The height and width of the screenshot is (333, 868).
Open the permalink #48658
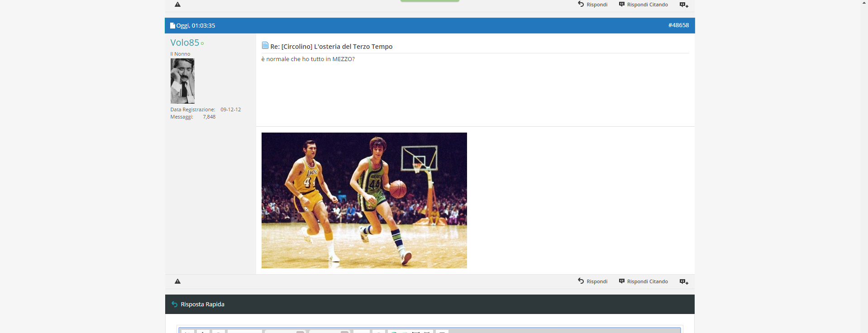pyautogui.click(x=678, y=25)
